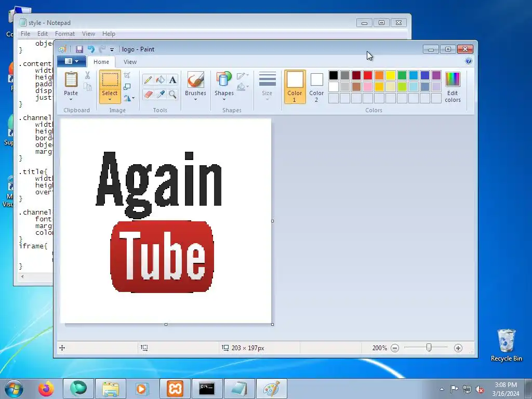The height and width of the screenshot is (399, 532).
Task: Activate Color 2 button
Action: point(316,87)
